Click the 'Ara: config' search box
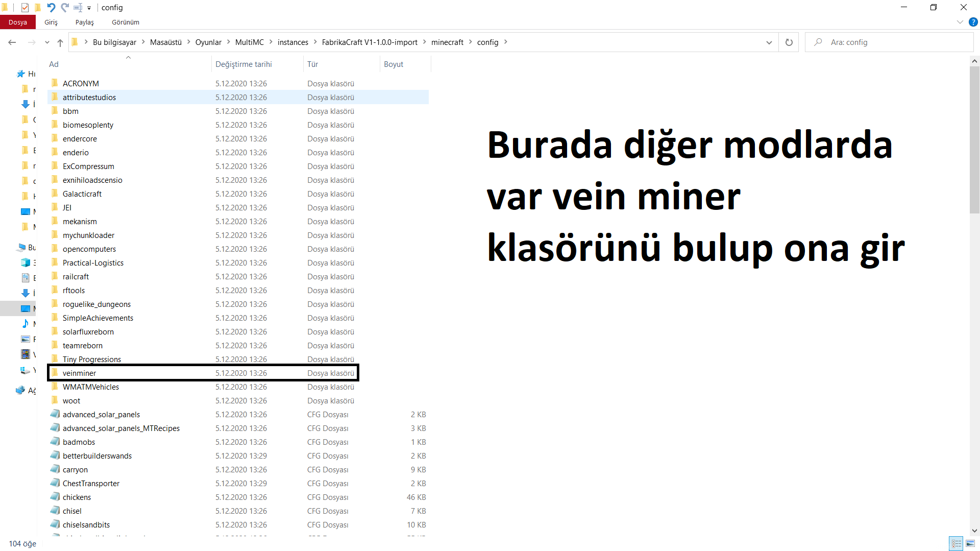980x551 pixels. pyautogui.click(x=889, y=42)
